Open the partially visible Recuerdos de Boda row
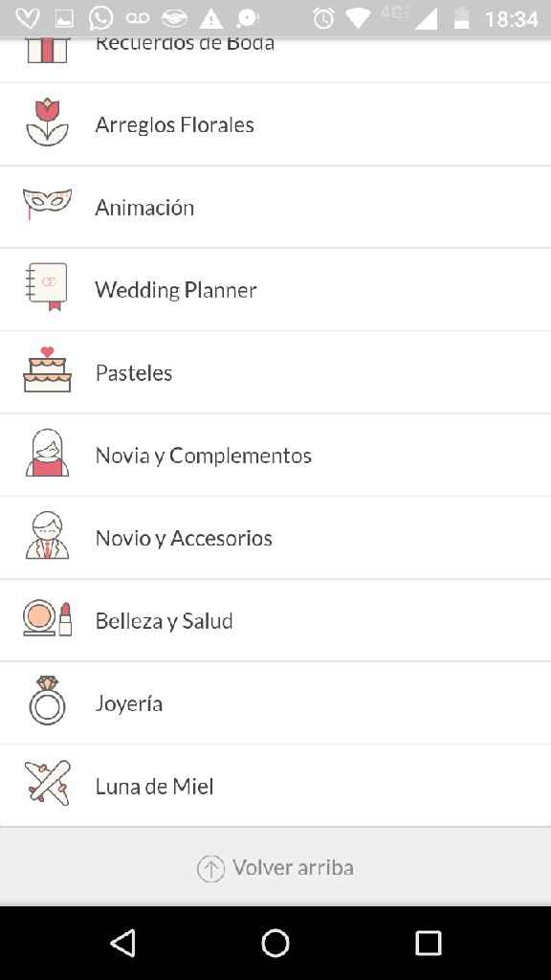 (x=275, y=59)
